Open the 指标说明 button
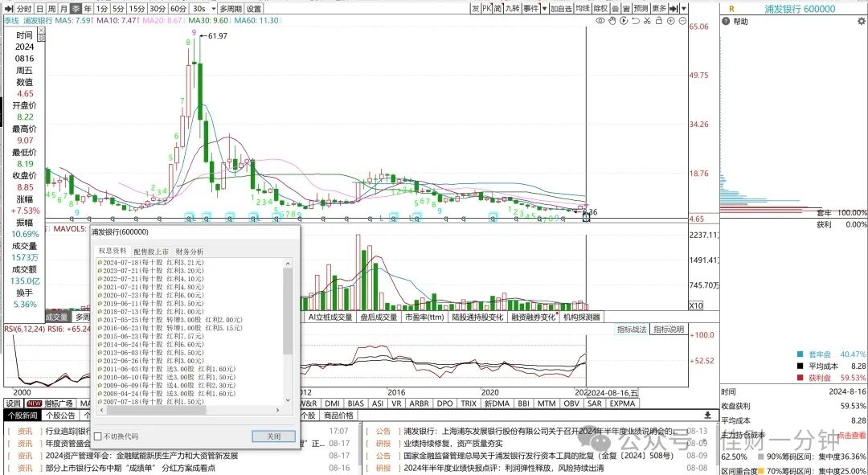The height and width of the screenshot is (475, 868). [x=669, y=330]
